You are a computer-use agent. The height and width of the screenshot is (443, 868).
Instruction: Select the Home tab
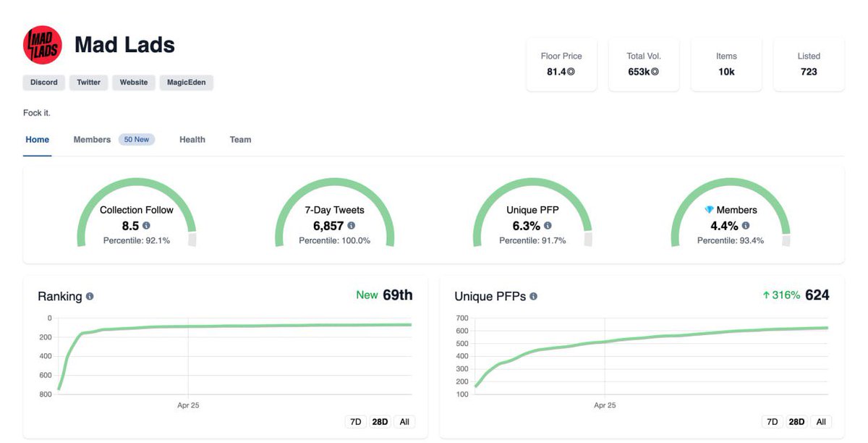tap(38, 140)
